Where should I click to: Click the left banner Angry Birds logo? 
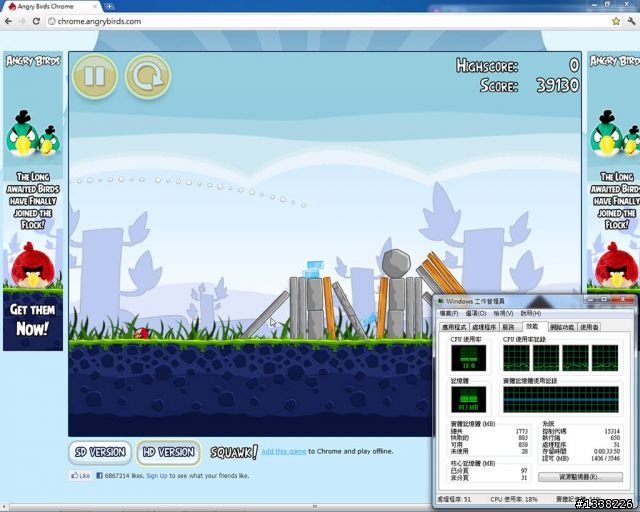tap(33, 61)
